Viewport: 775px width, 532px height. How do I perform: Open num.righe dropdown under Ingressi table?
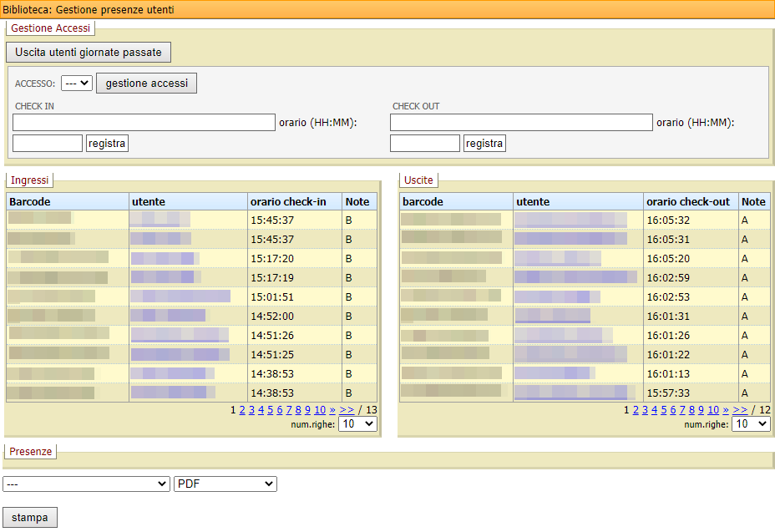[x=358, y=424]
